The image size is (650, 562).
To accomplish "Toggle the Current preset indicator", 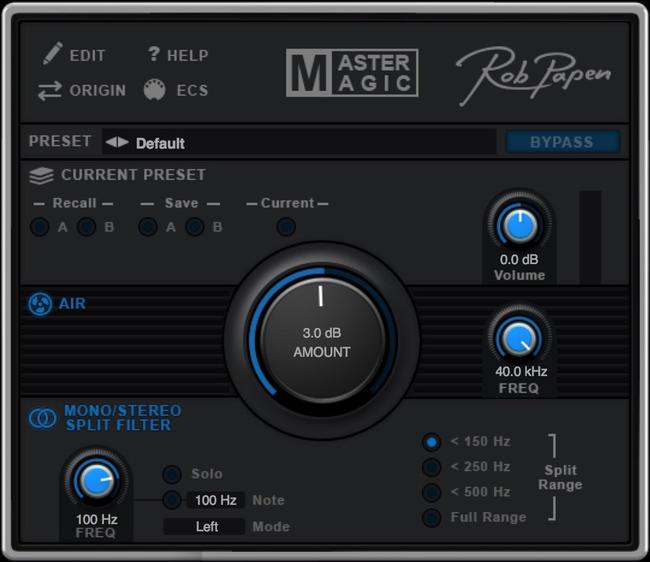I will [286, 227].
